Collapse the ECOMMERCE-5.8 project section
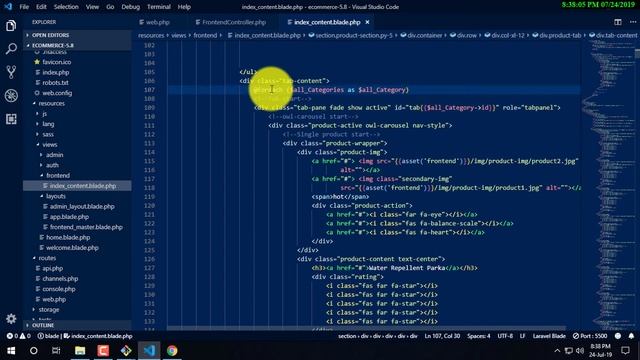640x360 pixels. tap(78, 45)
